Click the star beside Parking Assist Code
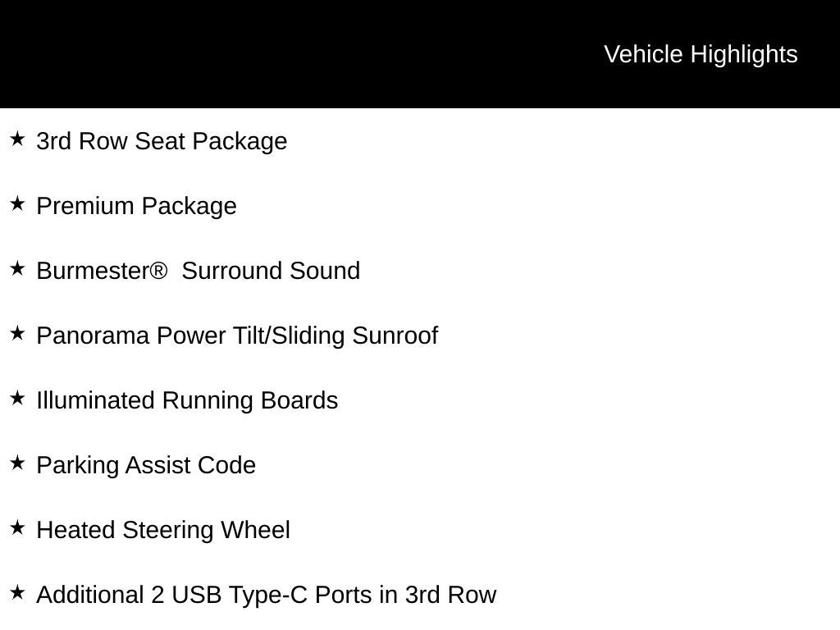 pyautogui.click(x=17, y=463)
